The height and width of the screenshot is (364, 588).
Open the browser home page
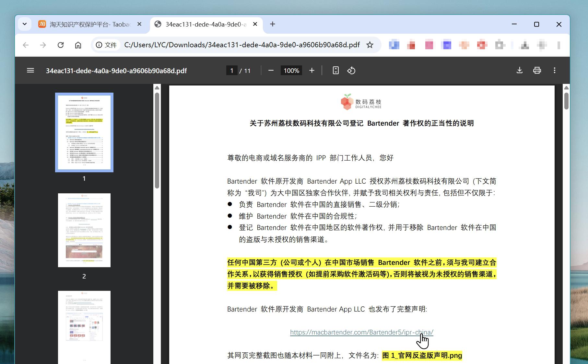(78, 45)
